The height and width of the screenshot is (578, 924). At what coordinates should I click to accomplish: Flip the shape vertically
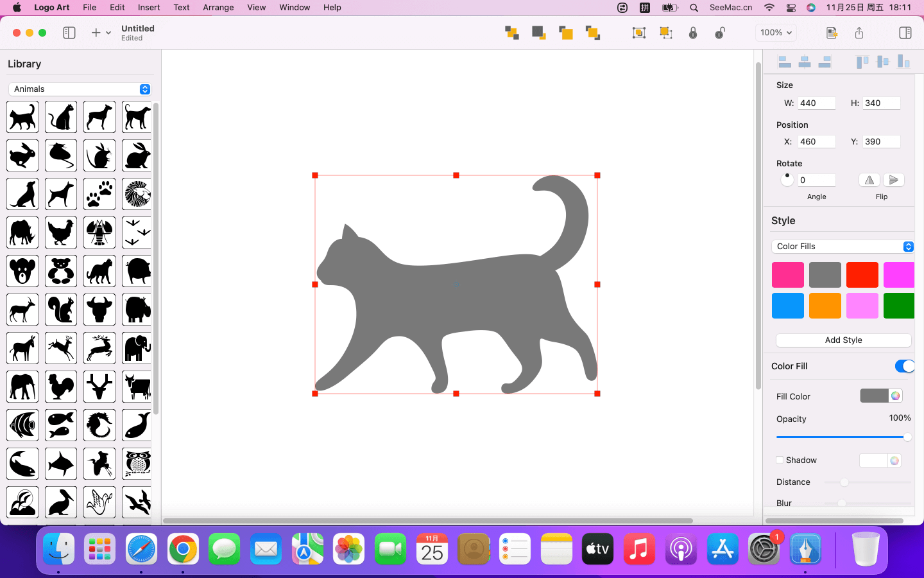[893, 180]
